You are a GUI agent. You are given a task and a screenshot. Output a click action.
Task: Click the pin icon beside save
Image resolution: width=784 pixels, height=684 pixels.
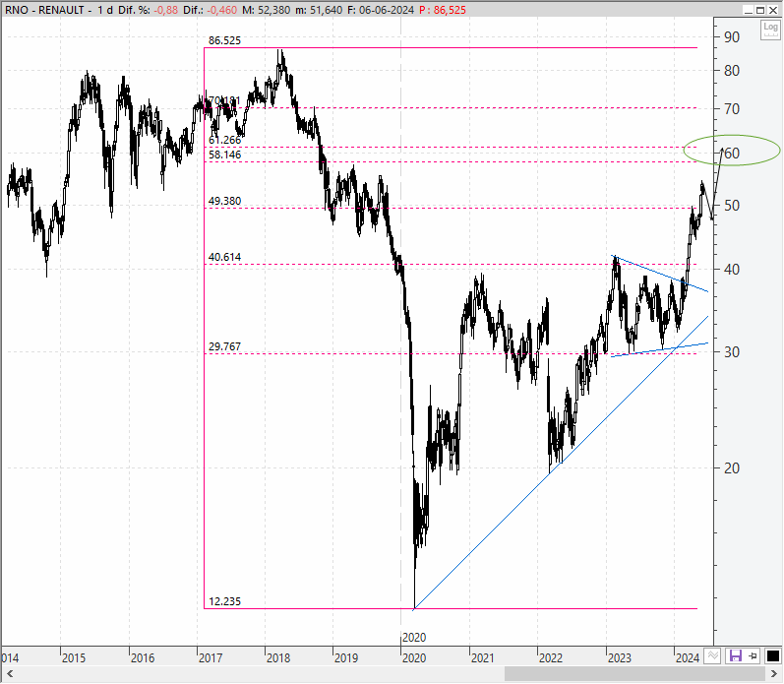(x=754, y=655)
